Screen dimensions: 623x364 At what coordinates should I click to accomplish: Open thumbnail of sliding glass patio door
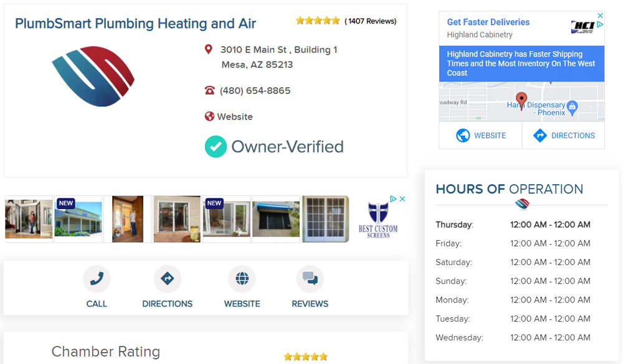coord(177,219)
